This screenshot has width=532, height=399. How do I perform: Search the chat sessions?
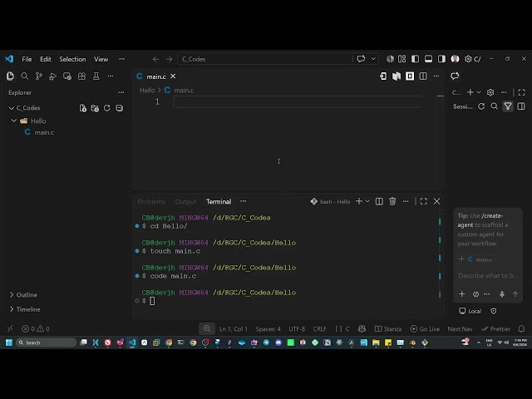pos(495,106)
